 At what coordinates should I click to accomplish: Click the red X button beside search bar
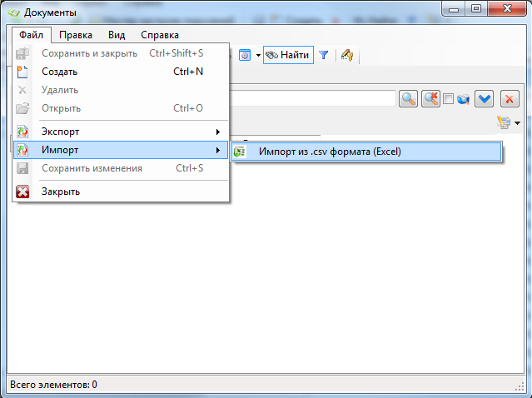(x=509, y=98)
